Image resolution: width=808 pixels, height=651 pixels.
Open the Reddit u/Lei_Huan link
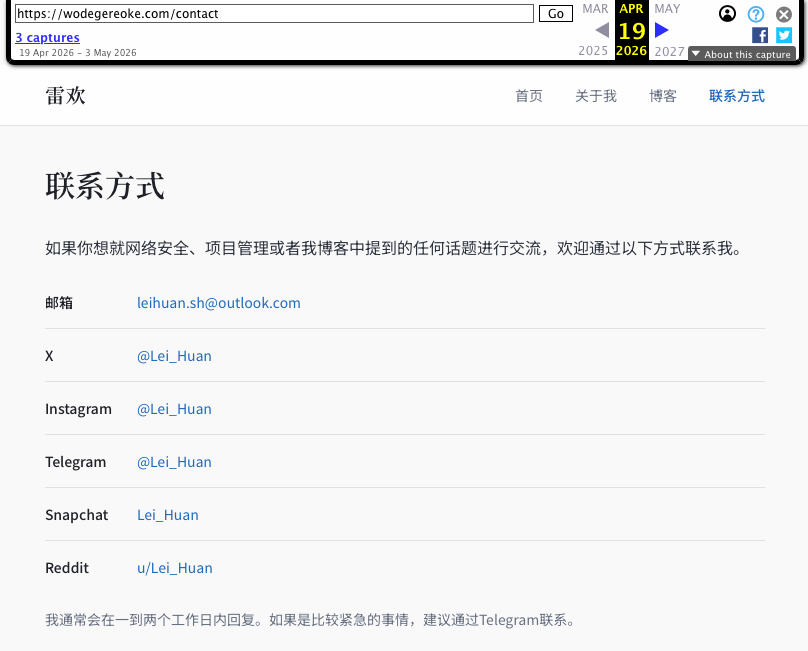tap(175, 568)
